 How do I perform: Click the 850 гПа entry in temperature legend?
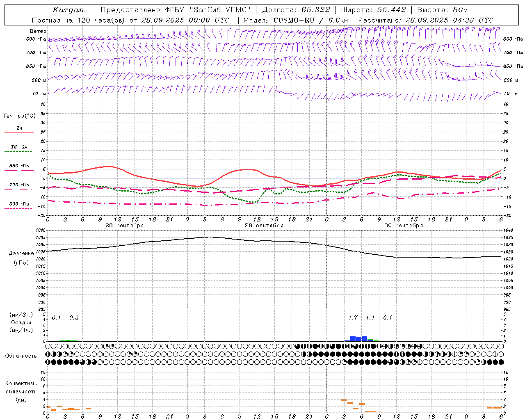click(19, 166)
